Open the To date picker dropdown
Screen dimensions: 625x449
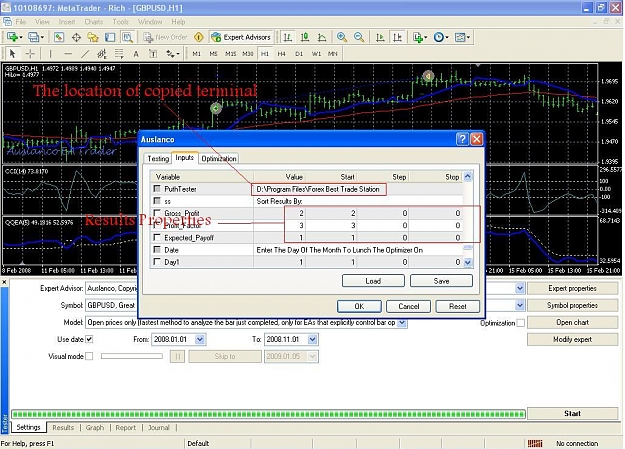[x=313, y=340]
